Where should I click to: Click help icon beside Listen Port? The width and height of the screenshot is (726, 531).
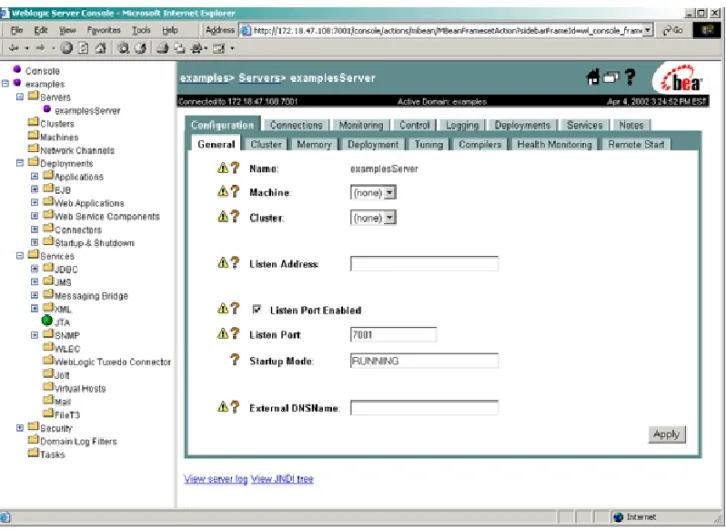pyautogui.click(x=235, y=333)
